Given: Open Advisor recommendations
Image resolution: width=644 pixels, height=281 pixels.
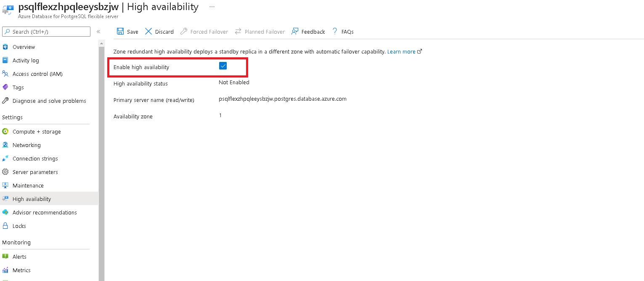Looking at the screenshot, I should click(x=45, y=212).
